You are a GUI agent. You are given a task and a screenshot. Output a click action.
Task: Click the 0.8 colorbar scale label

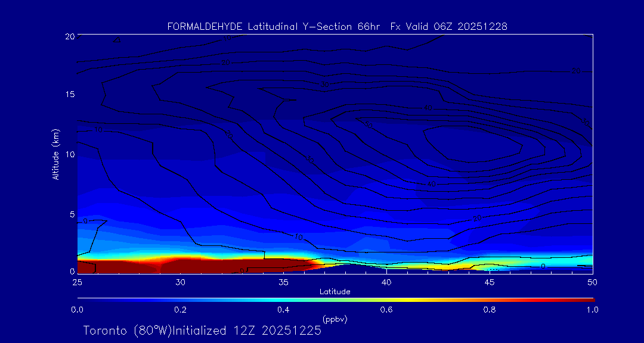coord(490,310)
